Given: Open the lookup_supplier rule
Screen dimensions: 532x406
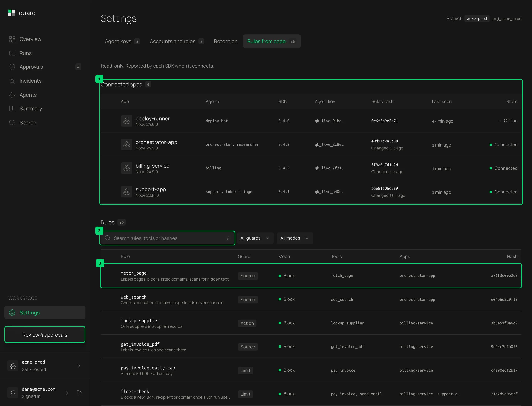Looking at the screenshot, I should [x=311, y=323].
